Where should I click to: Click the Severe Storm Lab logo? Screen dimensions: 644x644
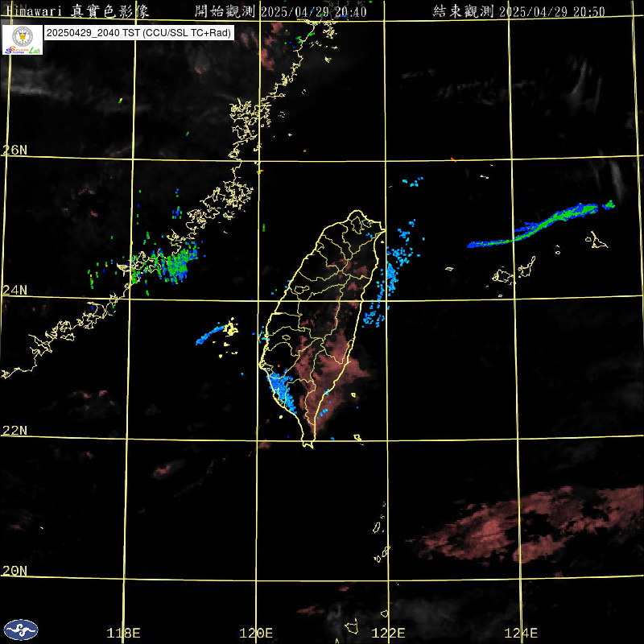tap(23, 39)
